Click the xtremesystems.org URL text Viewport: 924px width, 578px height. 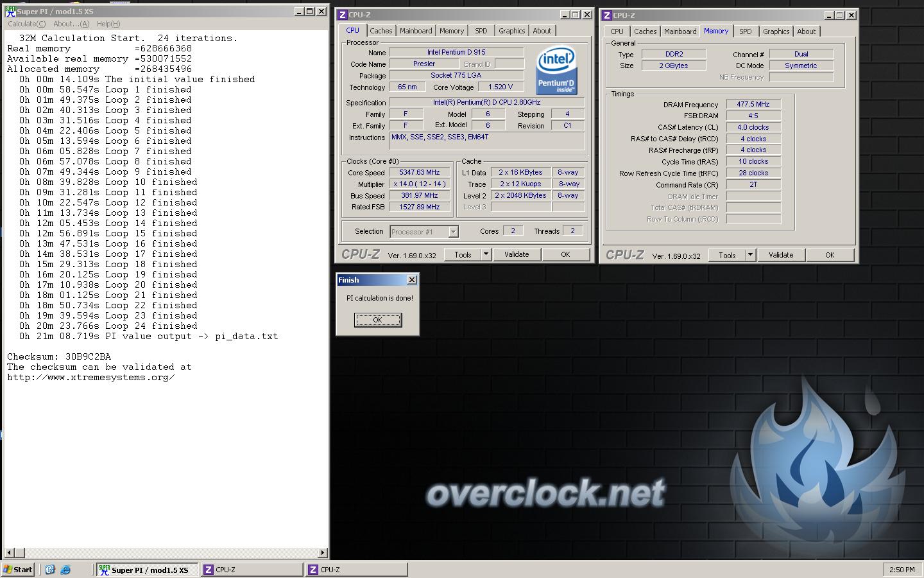[90, 378]
